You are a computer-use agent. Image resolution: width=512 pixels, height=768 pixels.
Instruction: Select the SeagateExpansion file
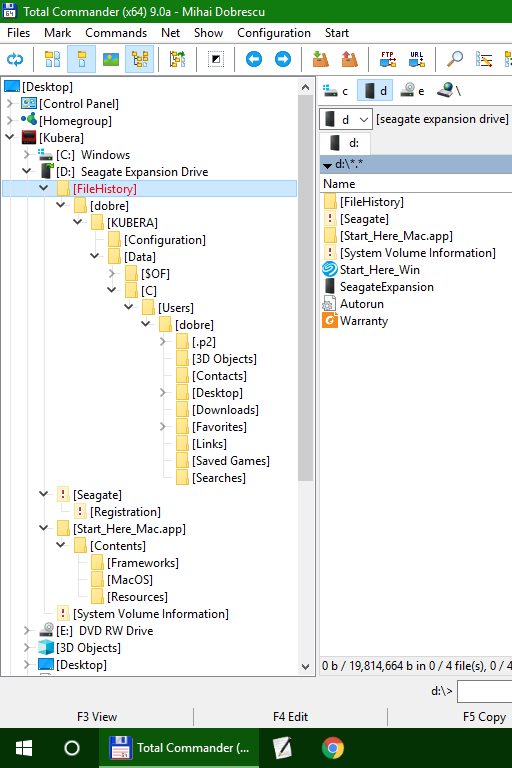point(387,287)
